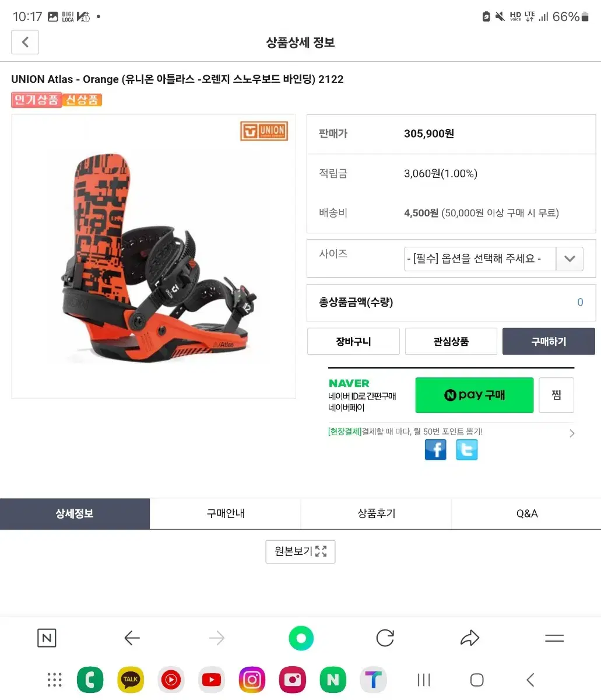Open size dropdown chevron arrow
601x700 pixels.
pyautogui.click(x=570, y=258)
